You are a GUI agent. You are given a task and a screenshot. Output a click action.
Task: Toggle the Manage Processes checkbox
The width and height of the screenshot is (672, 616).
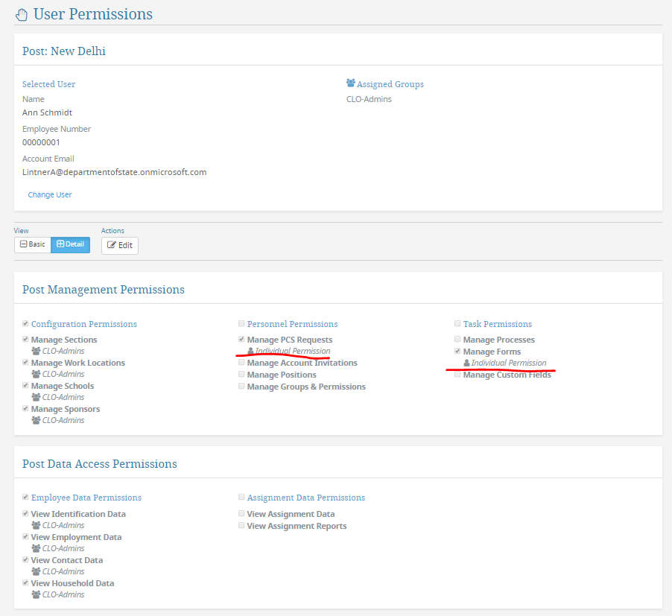pyautogui.click(x=457, y=339)
